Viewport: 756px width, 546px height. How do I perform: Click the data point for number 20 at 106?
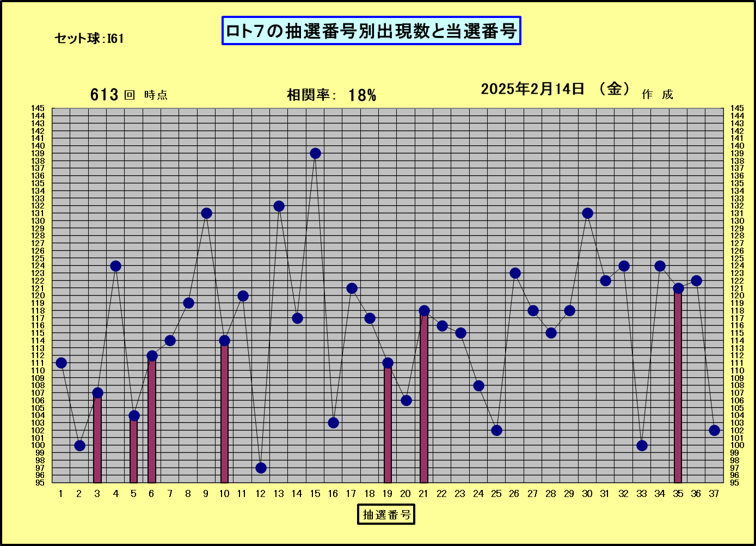(406, 401)
